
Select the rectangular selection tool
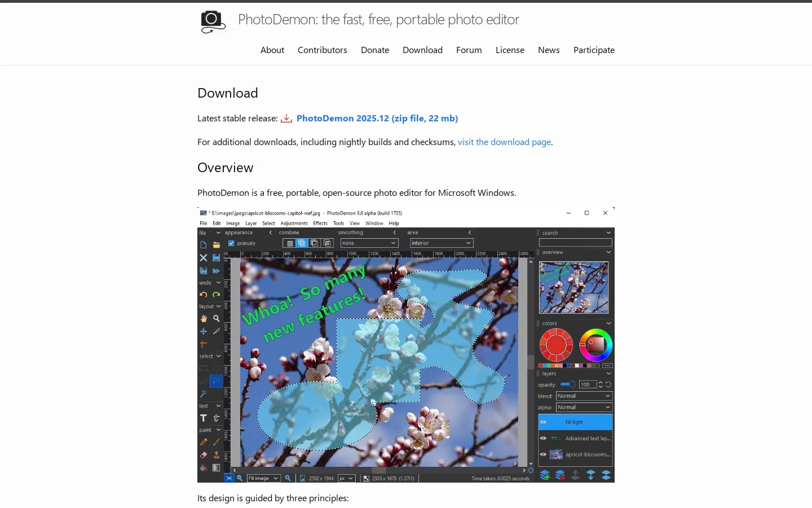tap(204, 368)
